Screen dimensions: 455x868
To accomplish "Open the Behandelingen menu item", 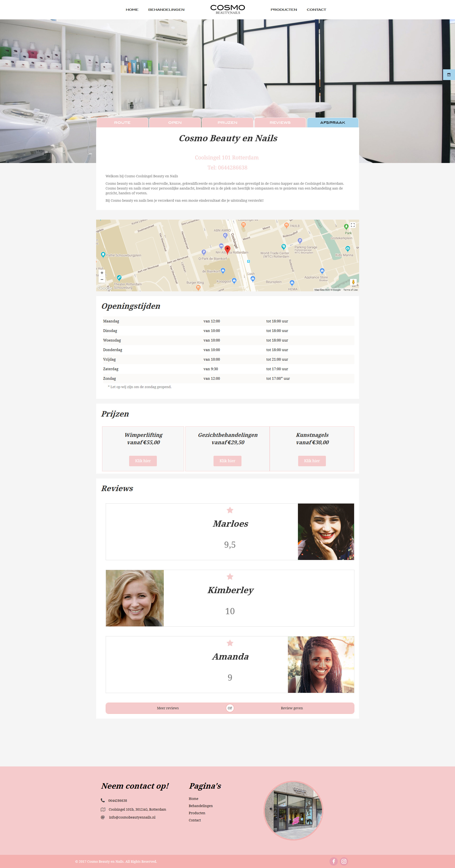I will [166, 9].
